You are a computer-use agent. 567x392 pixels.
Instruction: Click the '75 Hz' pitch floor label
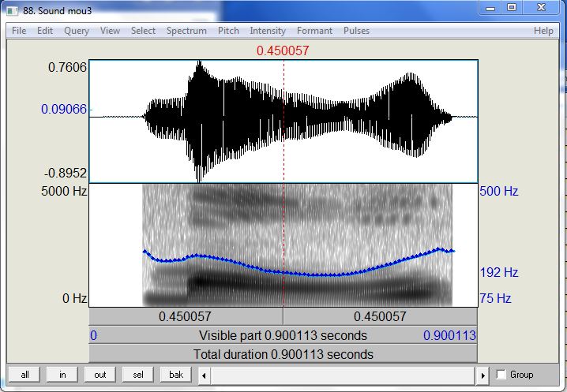pyautogui.click(x=495, y=298)
